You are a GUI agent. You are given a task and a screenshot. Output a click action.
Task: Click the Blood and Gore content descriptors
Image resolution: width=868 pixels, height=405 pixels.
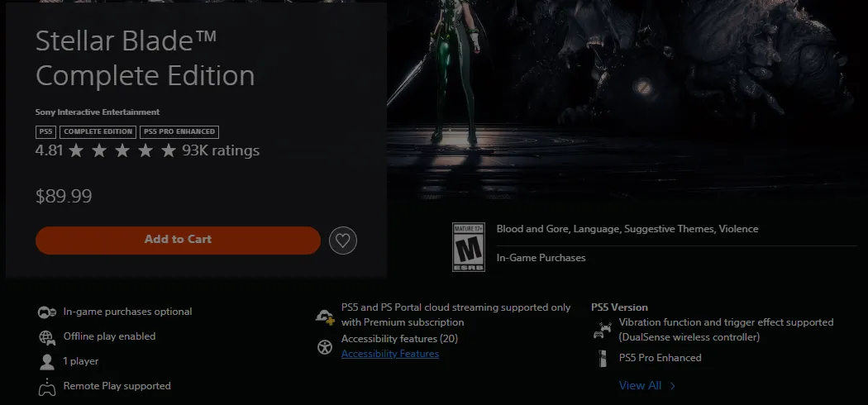pyautogui.click(x=627, y=229)
